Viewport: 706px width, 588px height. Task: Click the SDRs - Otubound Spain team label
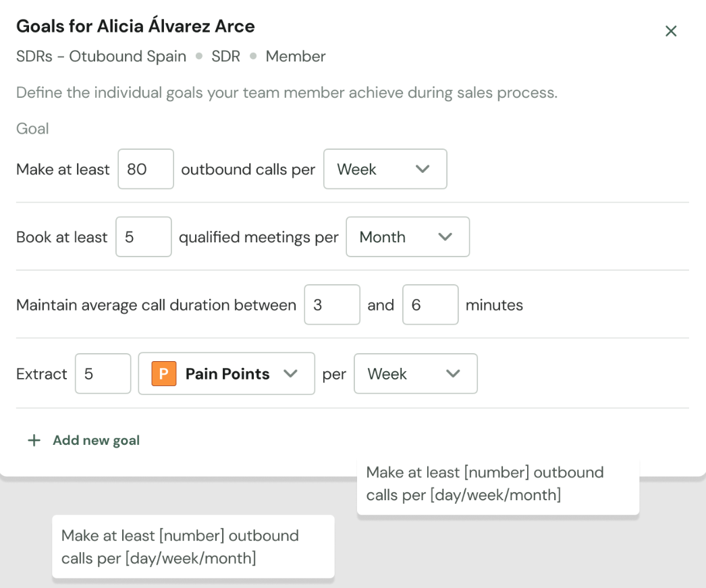(101, 56)
